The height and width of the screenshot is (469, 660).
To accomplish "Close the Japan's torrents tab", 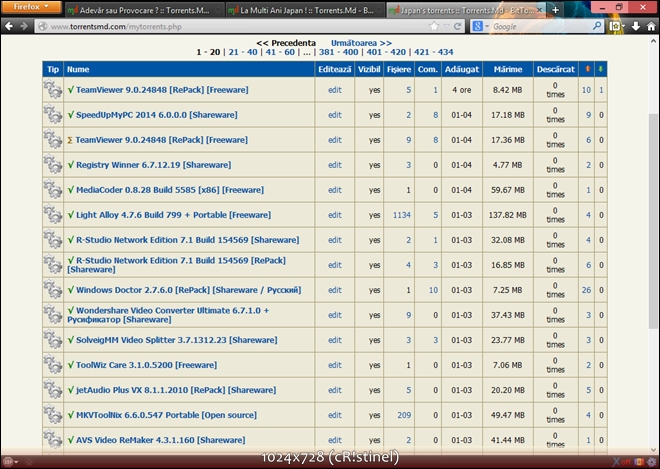I will point(540,10).
